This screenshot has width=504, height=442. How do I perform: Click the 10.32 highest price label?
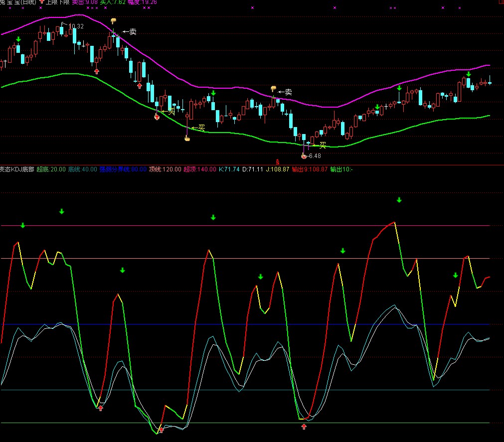pyautogui.click(x=76, y=26)
